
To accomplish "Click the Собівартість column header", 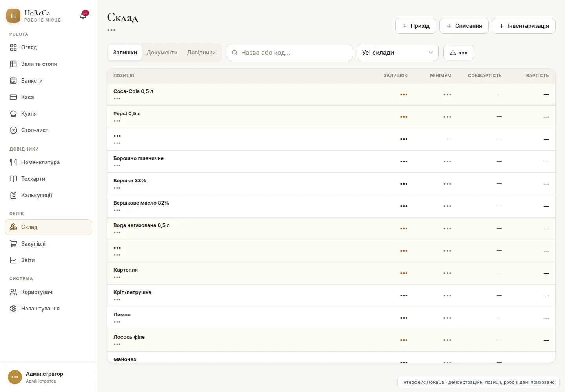I will (485, 76).
